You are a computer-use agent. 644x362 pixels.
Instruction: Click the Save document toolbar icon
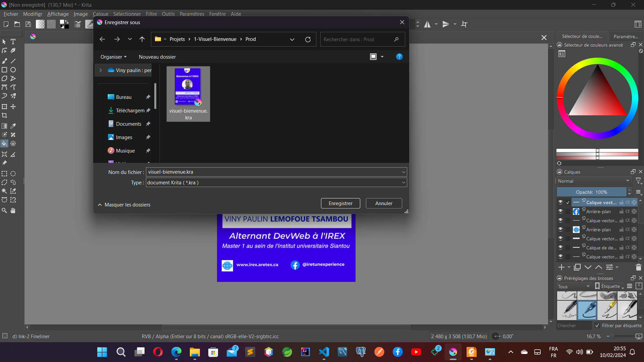tap(28, 24)
